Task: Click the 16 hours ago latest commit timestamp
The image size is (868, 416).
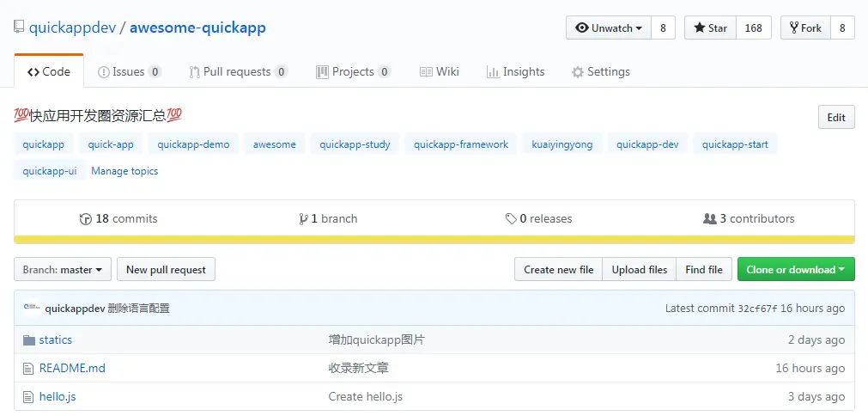Action: [x=813, y=308]
